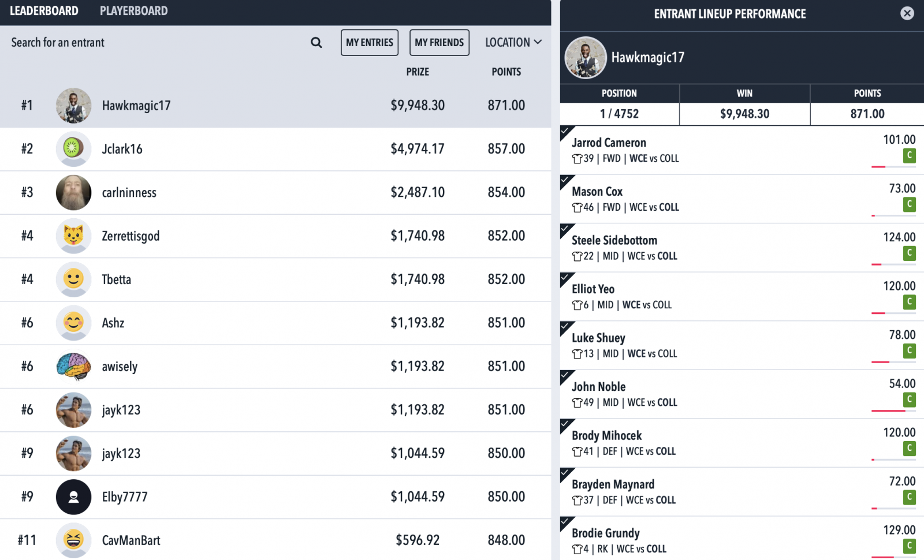Click awisely's brain avatar
Image resolution: width=924 pixels, height=560 pixels.
[73, 367]
